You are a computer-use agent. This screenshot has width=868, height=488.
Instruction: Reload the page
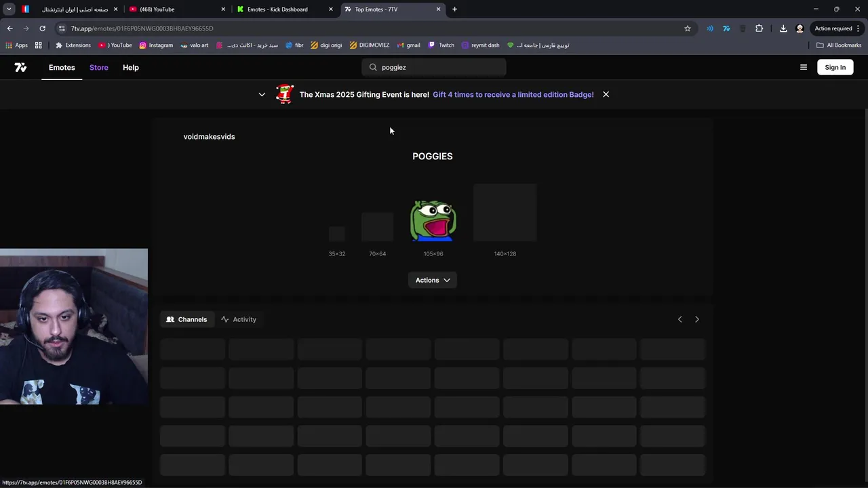pos(42,28)
